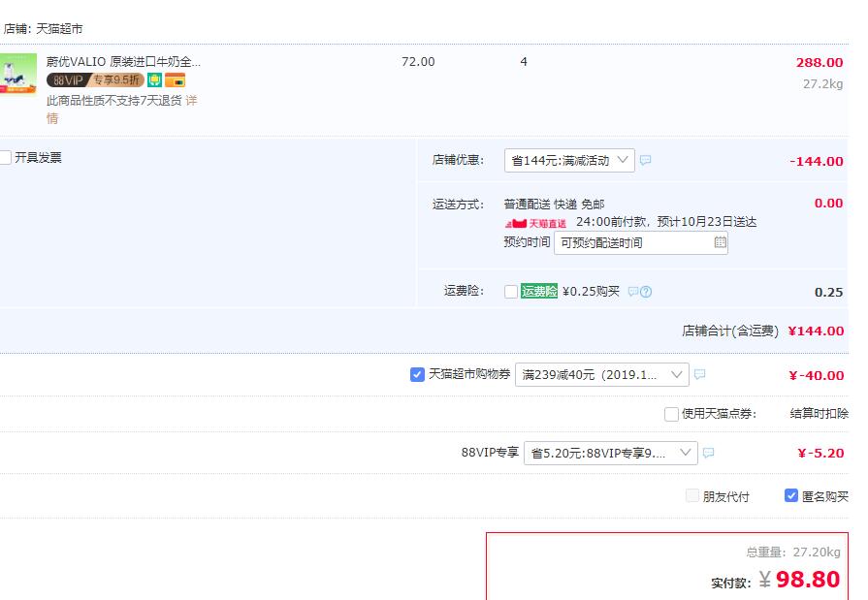Click the question mark help icon for 运费险

coord(646,292)
